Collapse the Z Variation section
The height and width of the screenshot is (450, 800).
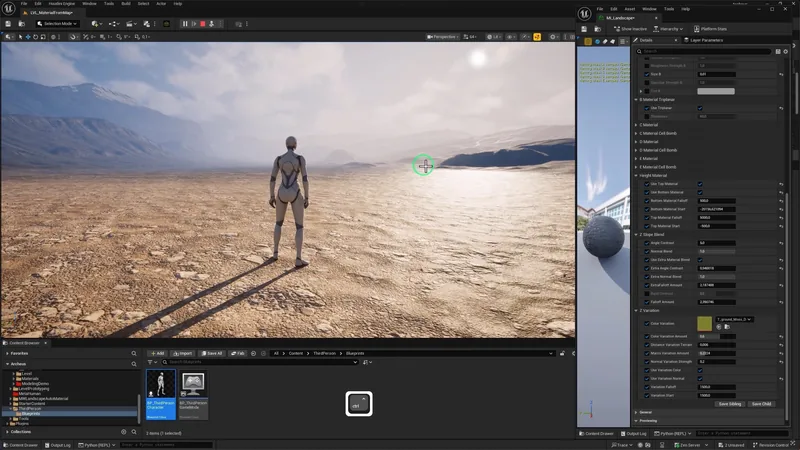coord(636,311)
